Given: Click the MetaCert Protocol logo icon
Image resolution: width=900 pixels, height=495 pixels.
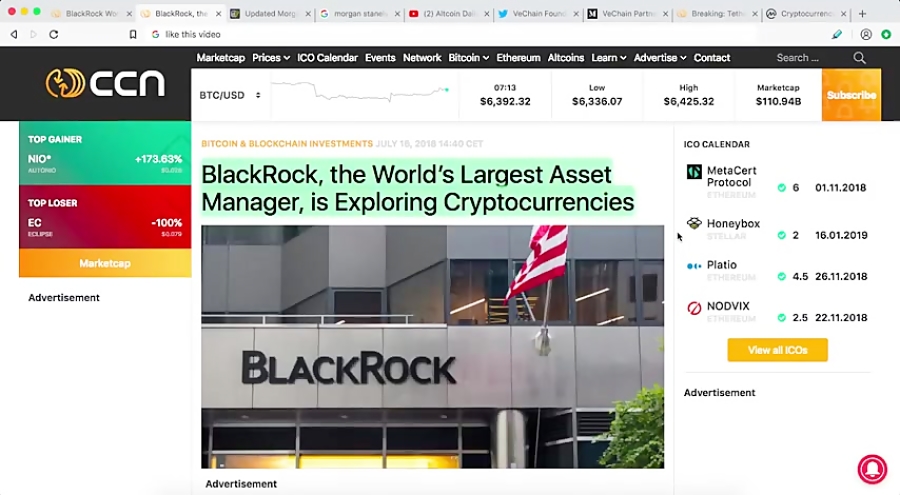Looking at the screenshot, I should (x=694, y=172).
